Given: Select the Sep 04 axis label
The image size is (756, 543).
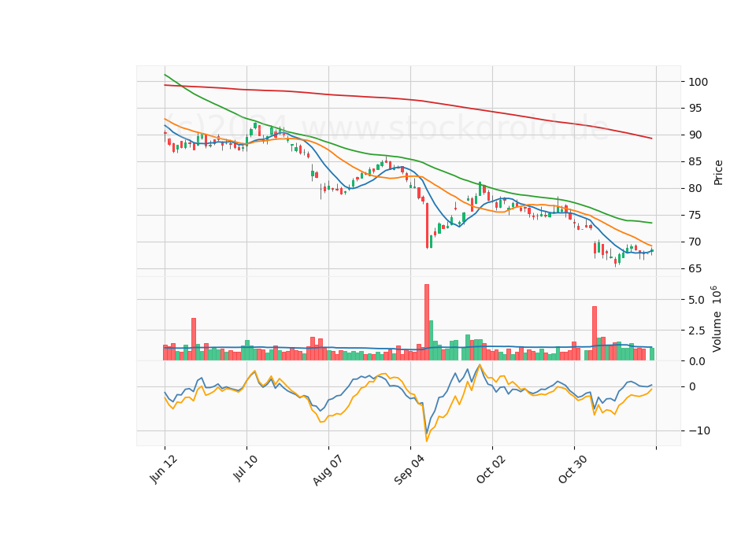Looking at the screenshot, I should tap(409, 471).
